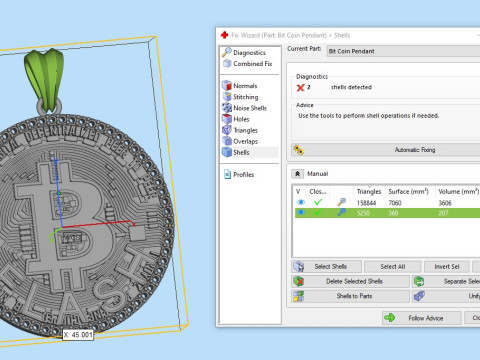This screenshot has height=360, width=480.
Task: Click the surface value 7060 cell
Action: [x=395, y=203]
